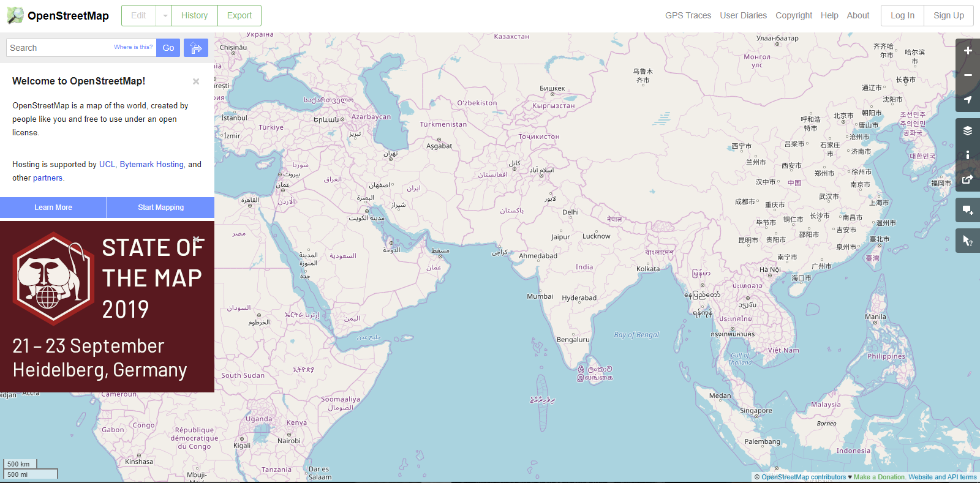Click the Singapore label on the map

click(756, 411)
